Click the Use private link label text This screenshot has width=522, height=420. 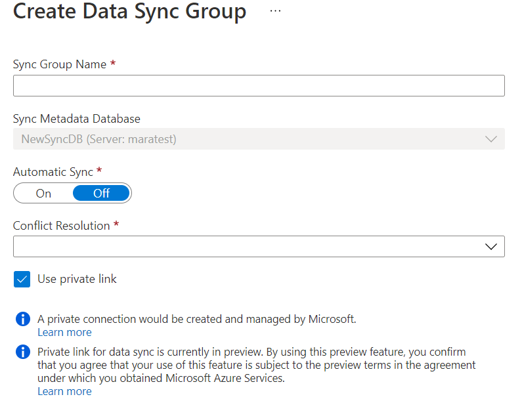77,279
